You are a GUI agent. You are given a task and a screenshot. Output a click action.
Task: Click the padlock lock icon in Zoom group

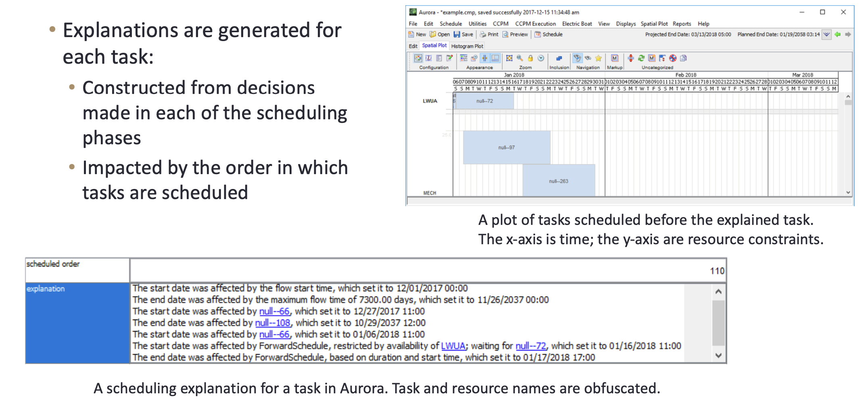click(530, 58)
